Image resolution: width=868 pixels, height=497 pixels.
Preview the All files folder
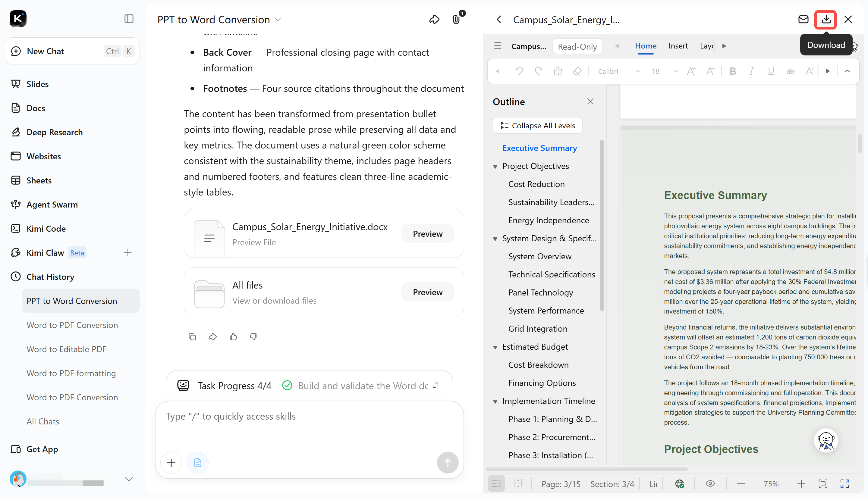[x=427, y=292]
